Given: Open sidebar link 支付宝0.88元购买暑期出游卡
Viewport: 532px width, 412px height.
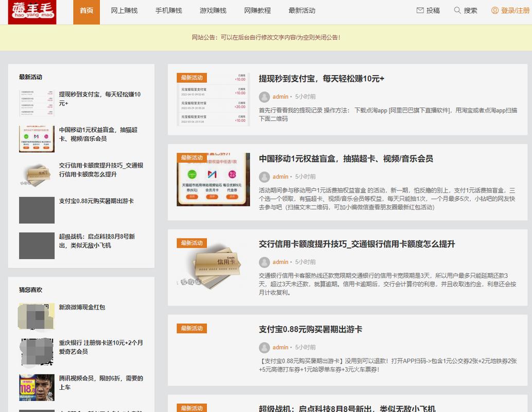Looking at the screenshot, I should [x=96, y=201].
